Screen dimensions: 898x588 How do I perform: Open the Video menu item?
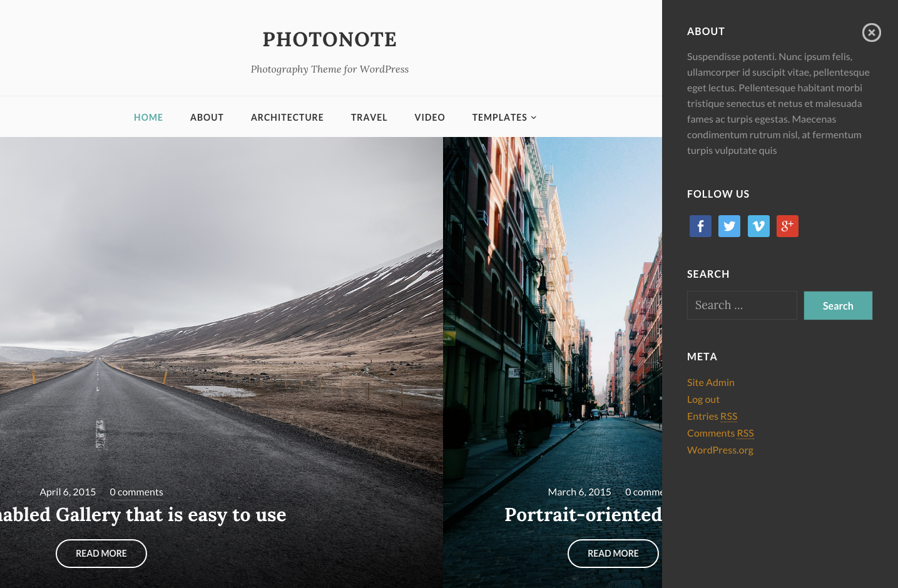point(430,118)
